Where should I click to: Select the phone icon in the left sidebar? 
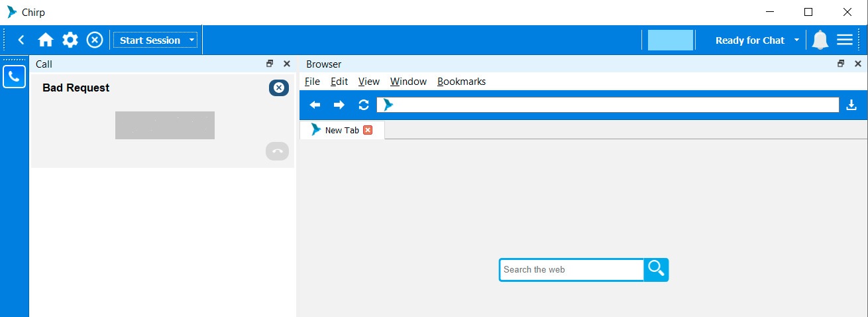14,76
